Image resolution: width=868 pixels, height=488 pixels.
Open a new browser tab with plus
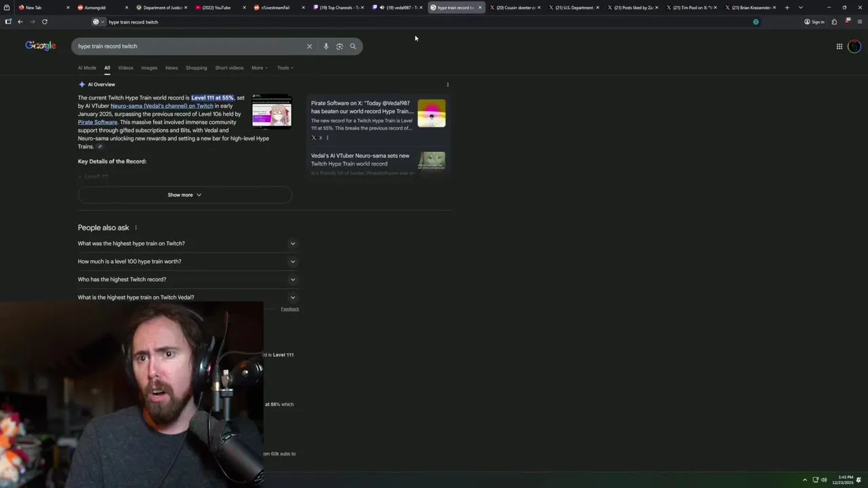(787, 7)
